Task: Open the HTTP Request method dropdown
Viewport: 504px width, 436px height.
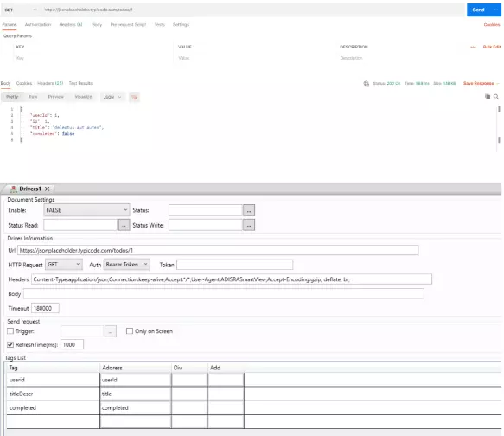Action: (64, 265)
